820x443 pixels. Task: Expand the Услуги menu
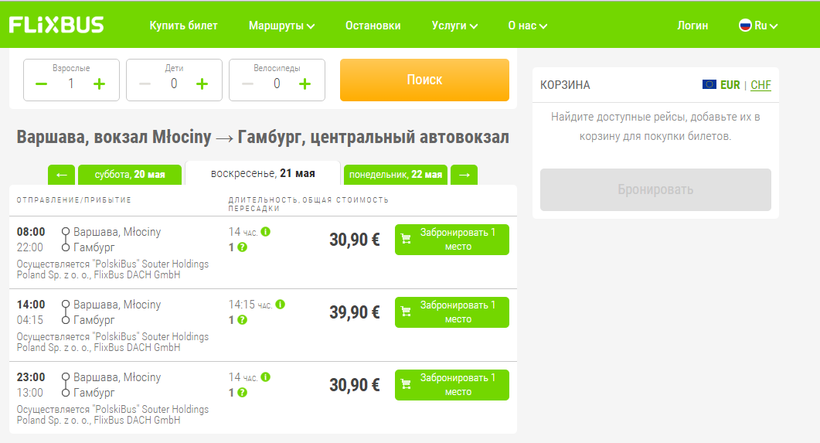tap(454, 25)
